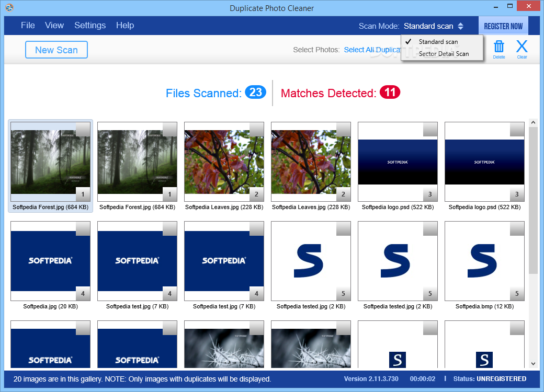Toggle the Scan Mode Standard scan dropdown
The image size is (544, 392).
tap(433, 26)
